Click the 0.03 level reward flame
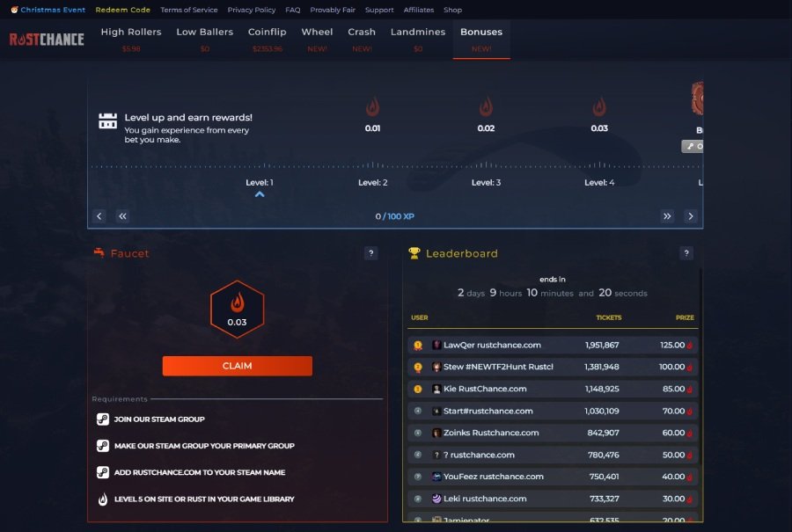Image resolution: width=792 pixels, height=532 pixels. [x=599, y=106]
